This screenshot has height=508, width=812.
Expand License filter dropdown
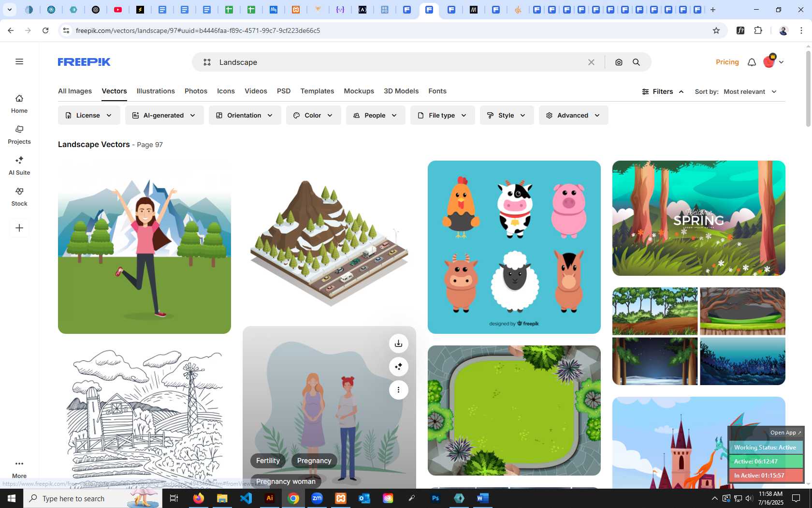click(88, 115)
